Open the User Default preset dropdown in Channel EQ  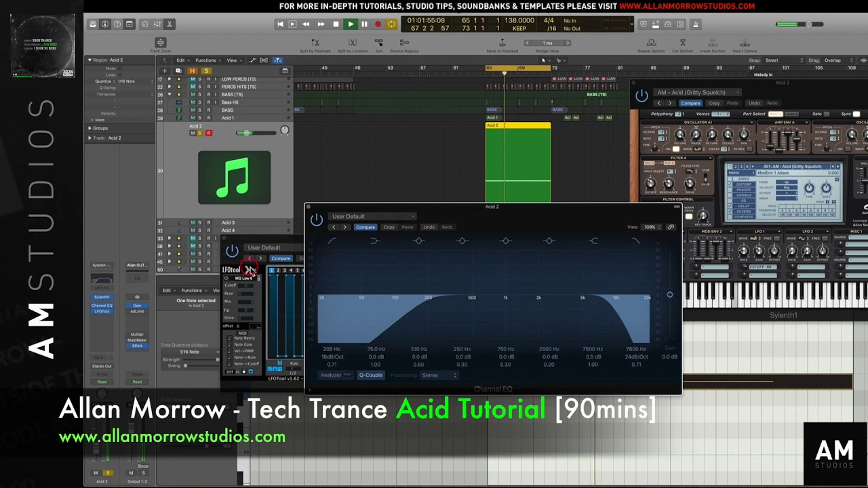pos(372,216)
